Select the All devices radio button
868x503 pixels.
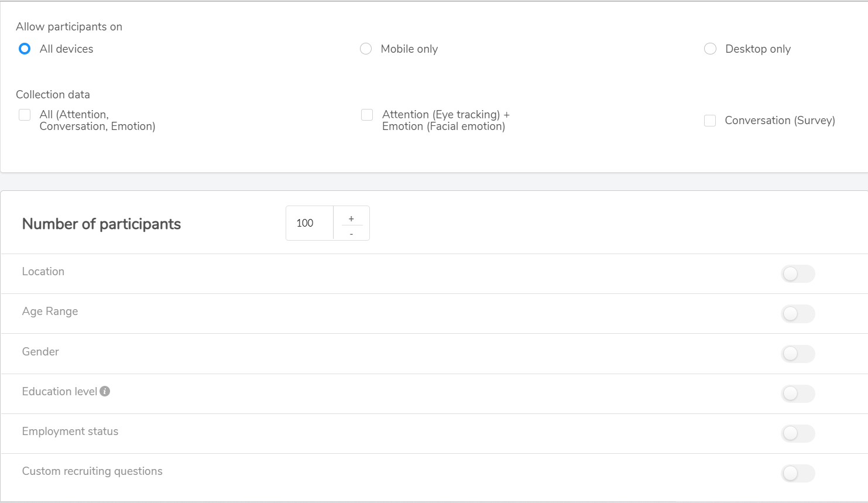point(24,49)
